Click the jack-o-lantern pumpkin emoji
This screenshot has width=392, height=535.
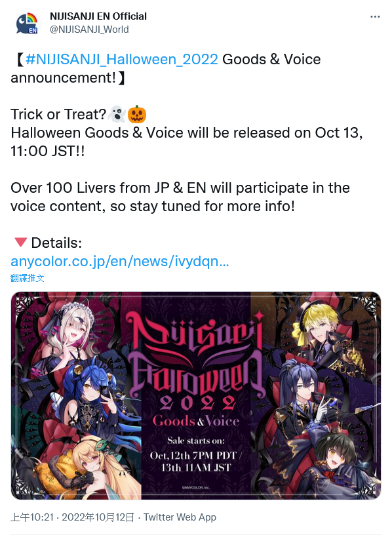point(137,114)
